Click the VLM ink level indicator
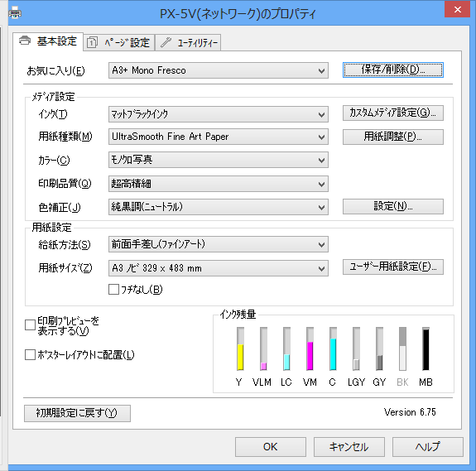Viewport: 476px width, 471px height. tap(263, 348)
